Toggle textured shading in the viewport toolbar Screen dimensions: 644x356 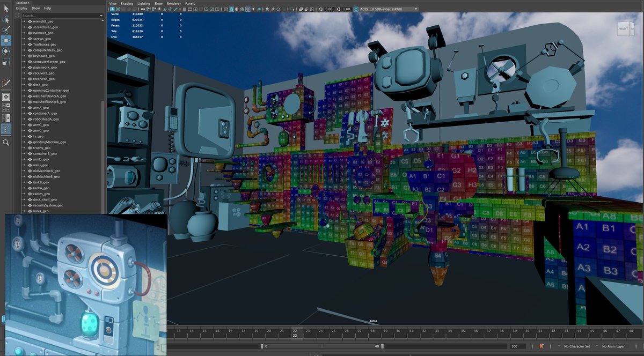247,9
